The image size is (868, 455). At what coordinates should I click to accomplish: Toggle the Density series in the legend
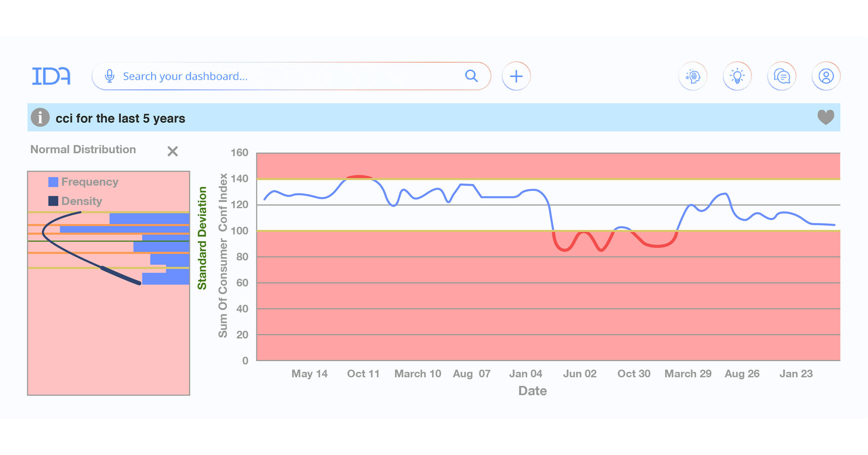coord(82,201)
